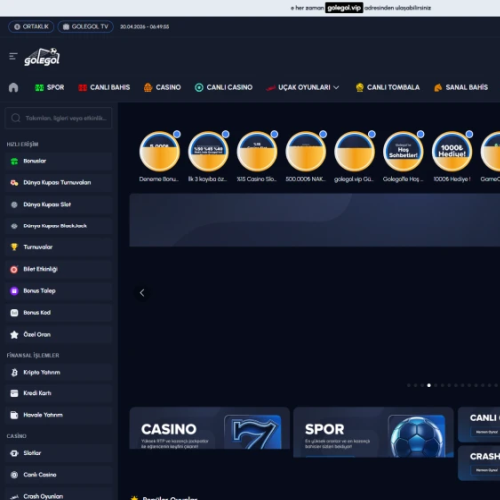Image resolution: width=500 pixels, height=500 pixels.
Task: Click the Ortaklık button
Action: [x=31, y=27]
